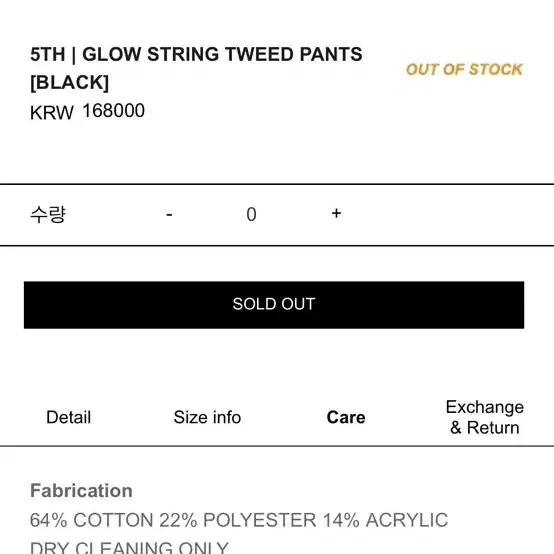Image resolution: width=554 pixels, height=554 pixels.
Task: Click the [BLACK] color text in title
Action: (x=70, y=83)
